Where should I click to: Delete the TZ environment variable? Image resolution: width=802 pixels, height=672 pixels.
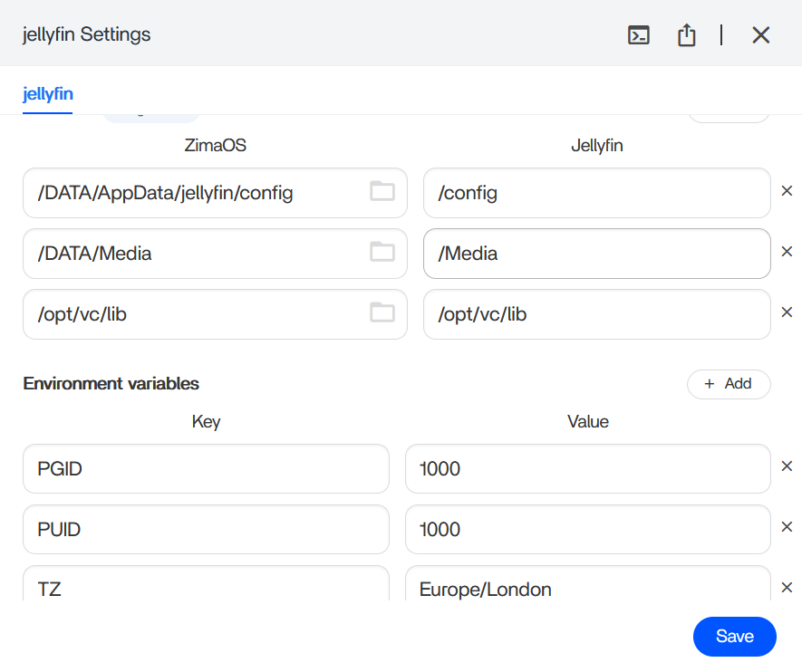[787, 588]
